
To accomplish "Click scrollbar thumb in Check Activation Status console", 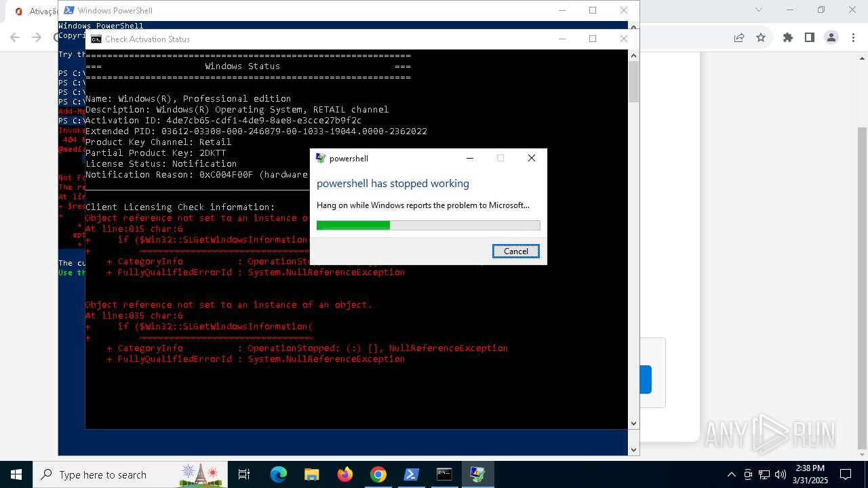I will pyautogui.click(x=633, y=81).
